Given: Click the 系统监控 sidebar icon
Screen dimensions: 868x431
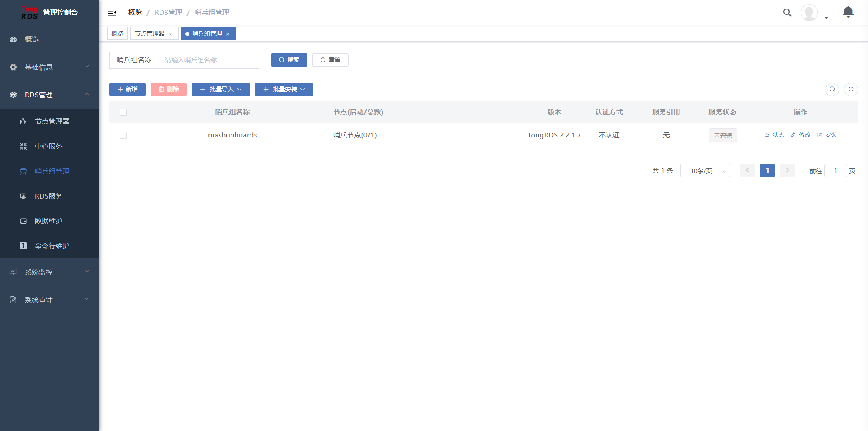Looking at the screenshot, I should [14, 272].
